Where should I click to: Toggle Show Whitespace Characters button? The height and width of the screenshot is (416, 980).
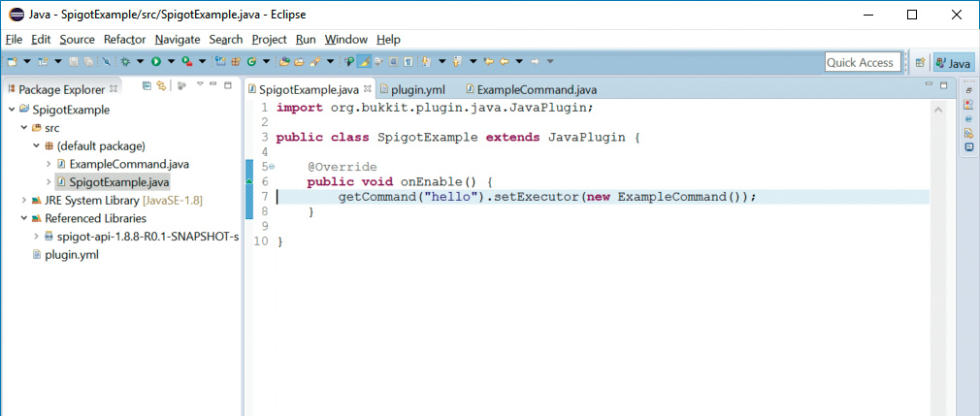[x=408, y=61]
